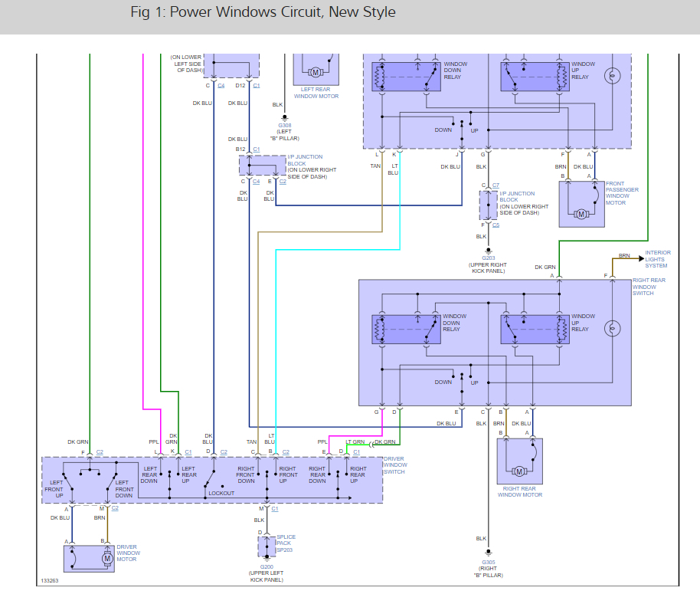Click the motor symbol in Right Rear Window Motor

[519, 471]
